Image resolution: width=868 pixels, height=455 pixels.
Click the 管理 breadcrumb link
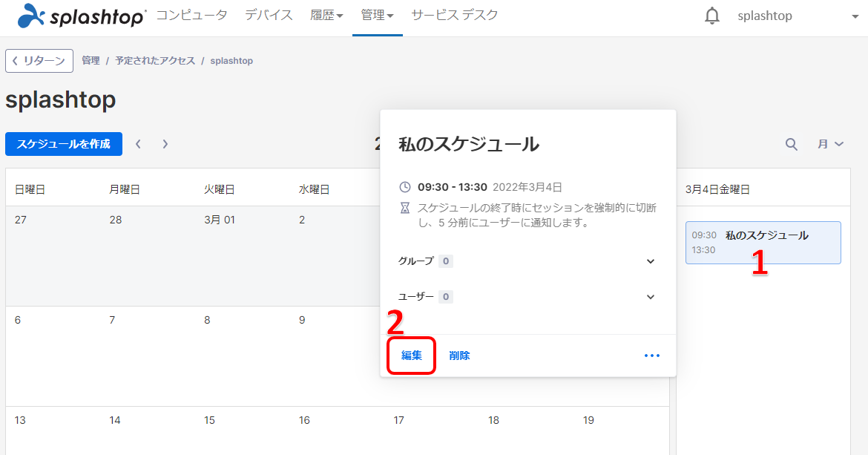click(91, 61)
